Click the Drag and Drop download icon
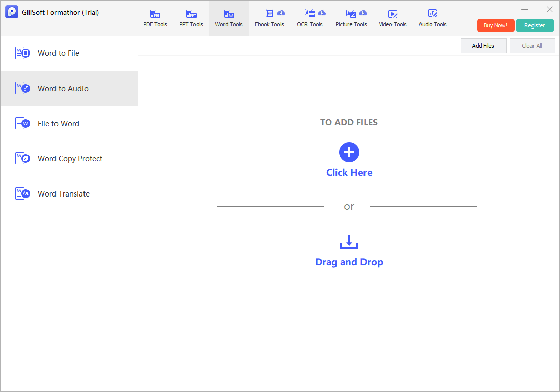560x392 pixels. pos(349,242)
